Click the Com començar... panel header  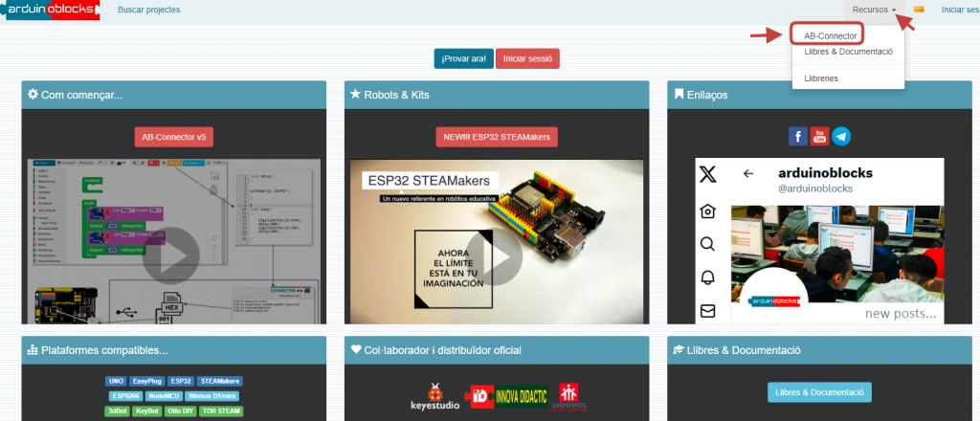174,95
